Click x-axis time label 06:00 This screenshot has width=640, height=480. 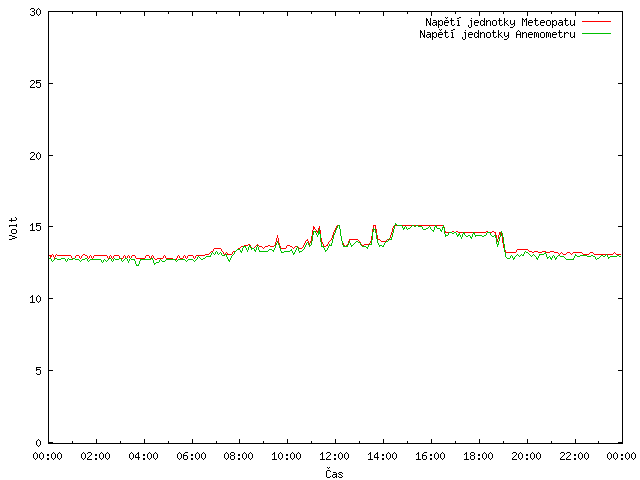click(x=191, y=456)
